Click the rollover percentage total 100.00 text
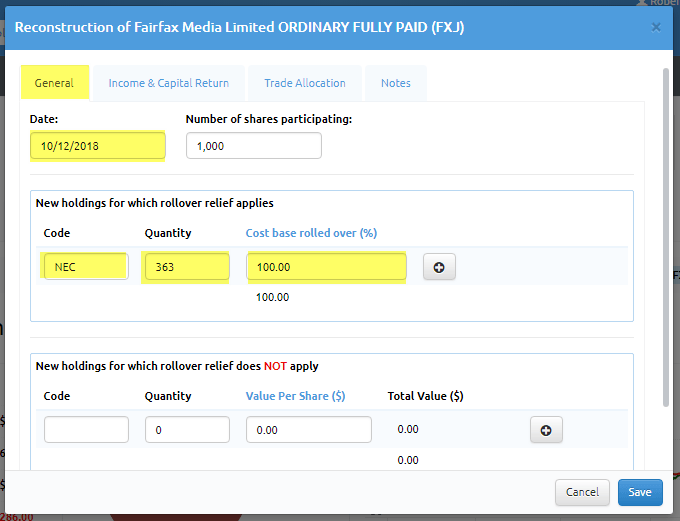Image resolution: width=680 pixels, height=521 pixels. (272, 297)
